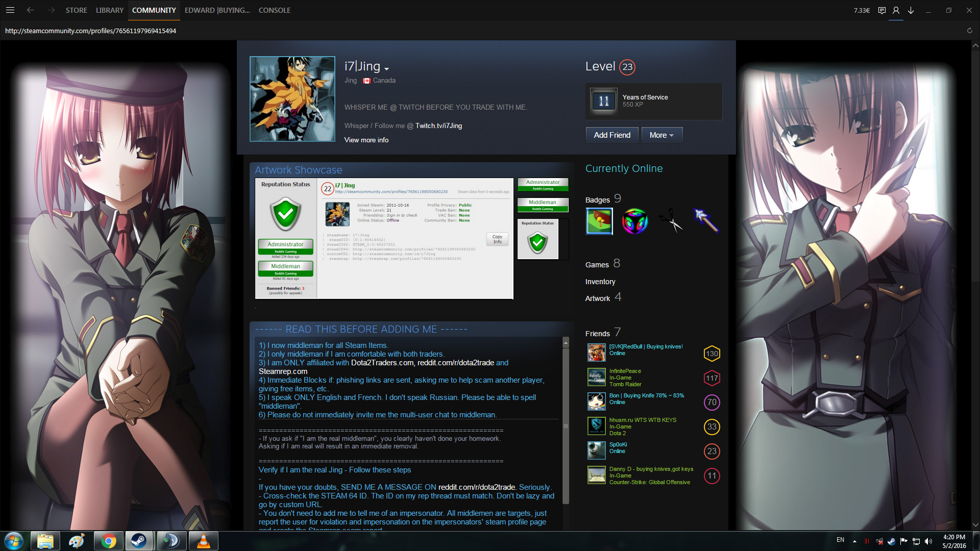
Task: Open Google Chrome from the taskbar
Action: (x=108, y=541)
